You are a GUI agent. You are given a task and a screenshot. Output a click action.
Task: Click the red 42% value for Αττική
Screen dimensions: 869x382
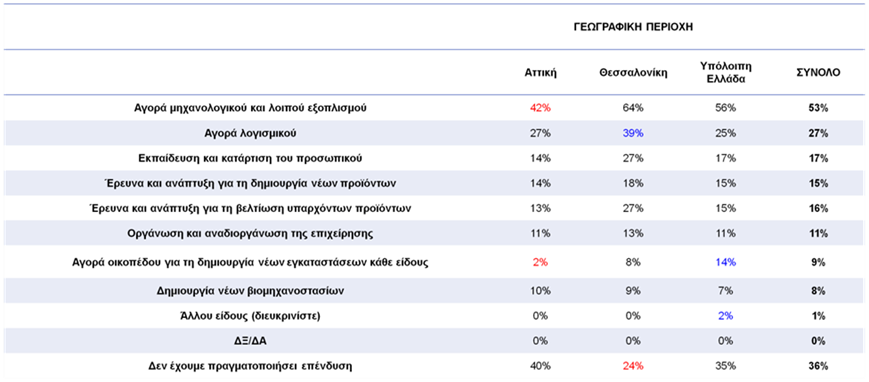coord(540,108)
